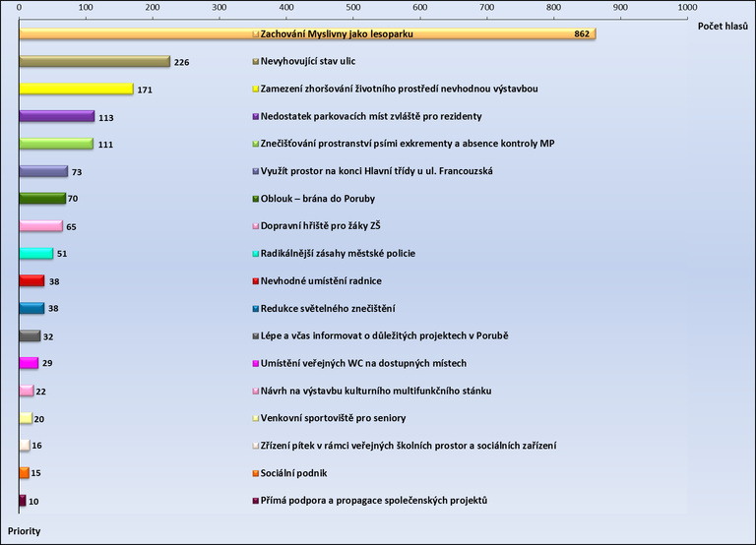Select the dark green Oblouk legend swatch
This screenshot has height=545, width=756.
[256, 199]
